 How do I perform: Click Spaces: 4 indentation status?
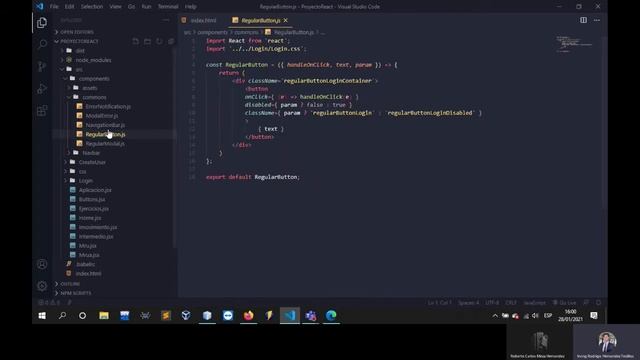pyautogui.click(x=469, y=302)
